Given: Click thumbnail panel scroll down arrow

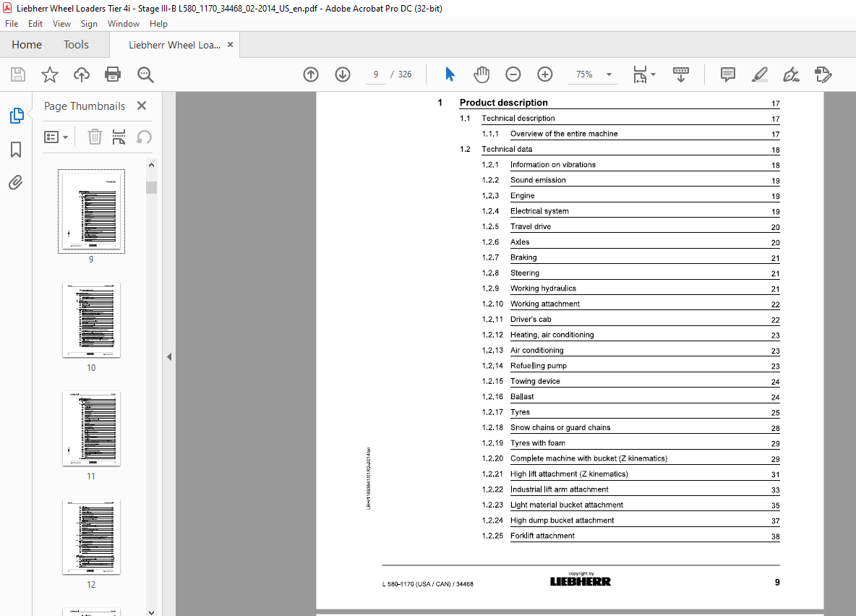Looking at the screenshot, I should click(151, 612).
